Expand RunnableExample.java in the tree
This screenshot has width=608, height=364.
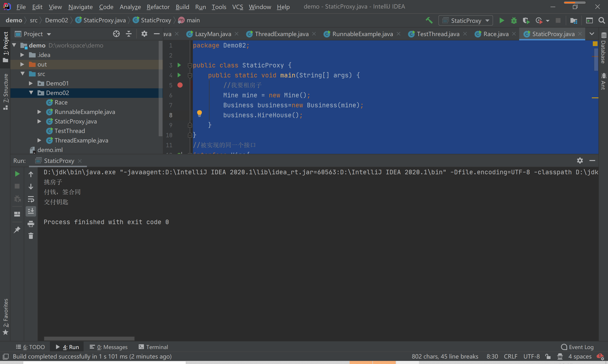click(39, 112)
